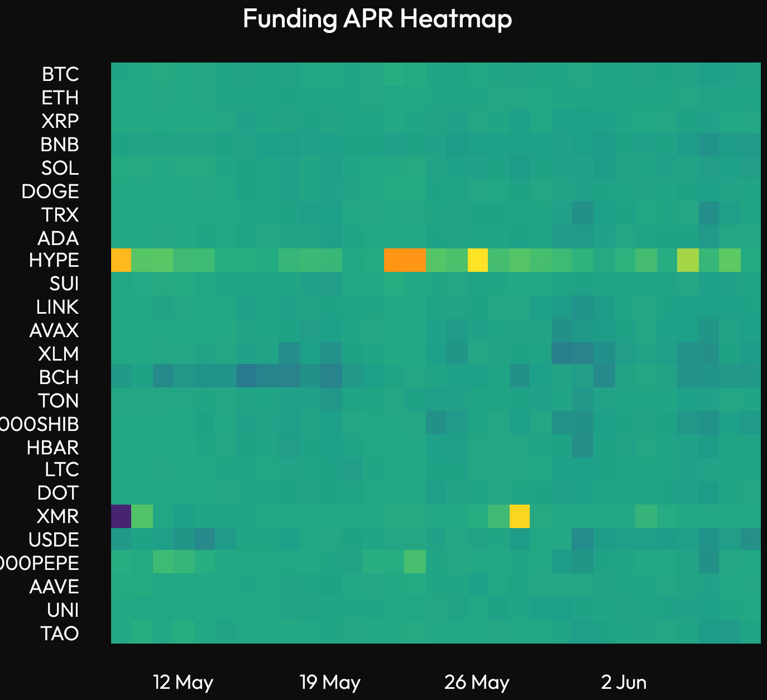The image size is (767, 700).
Task: Click the Funding APR Heatmap title
Action: (x=377, y=19)
